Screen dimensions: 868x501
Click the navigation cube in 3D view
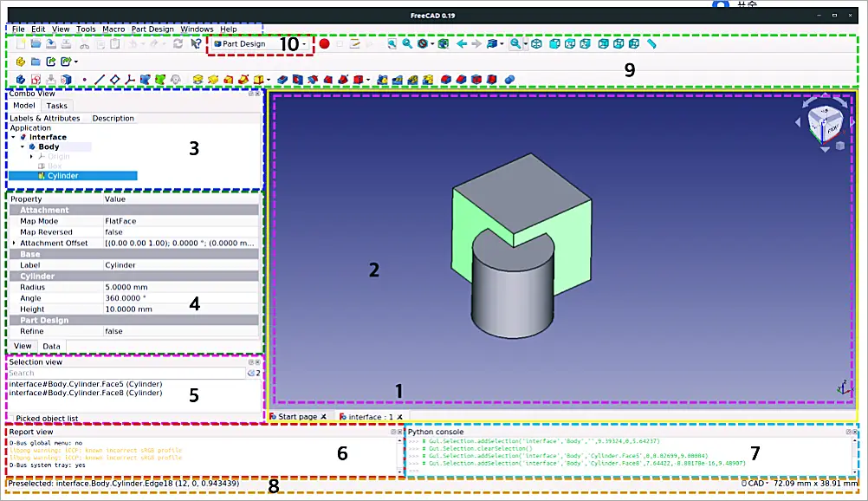(826, 123)
